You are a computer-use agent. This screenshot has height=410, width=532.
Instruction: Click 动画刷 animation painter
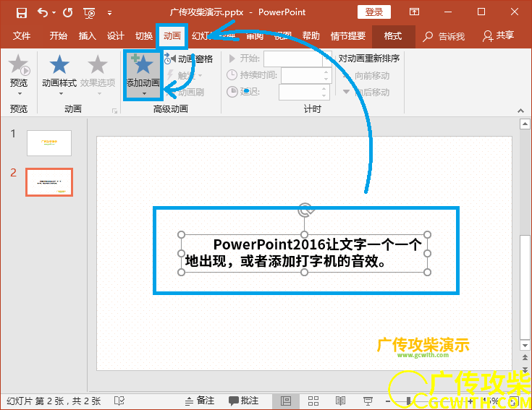pyautogui.click(x=185, y=92)
